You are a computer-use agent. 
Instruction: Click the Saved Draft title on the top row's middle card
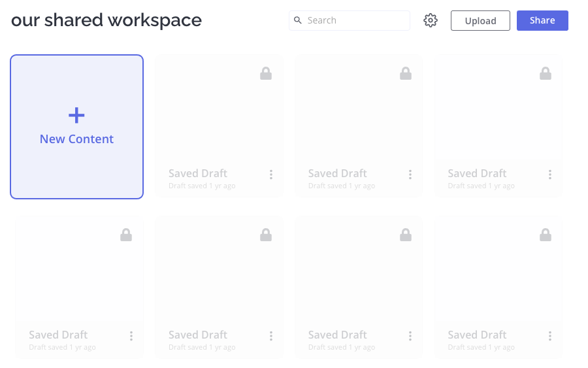point(337,173)
